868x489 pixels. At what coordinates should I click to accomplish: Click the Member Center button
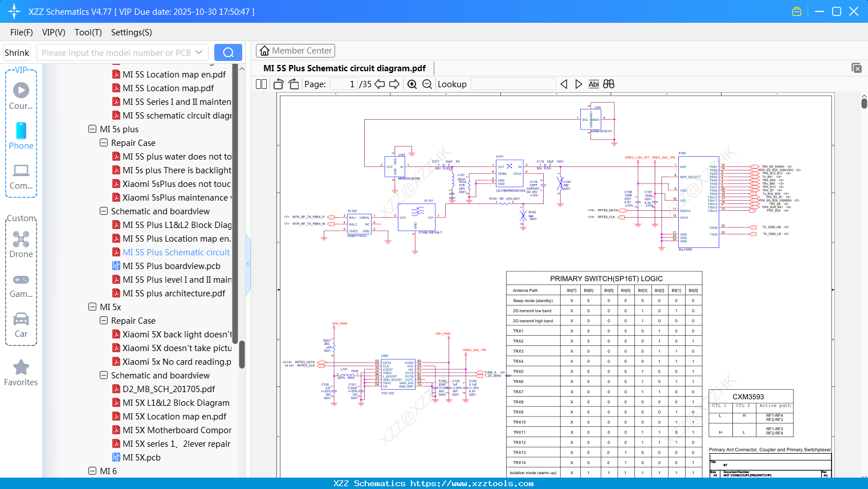[295, 50]
